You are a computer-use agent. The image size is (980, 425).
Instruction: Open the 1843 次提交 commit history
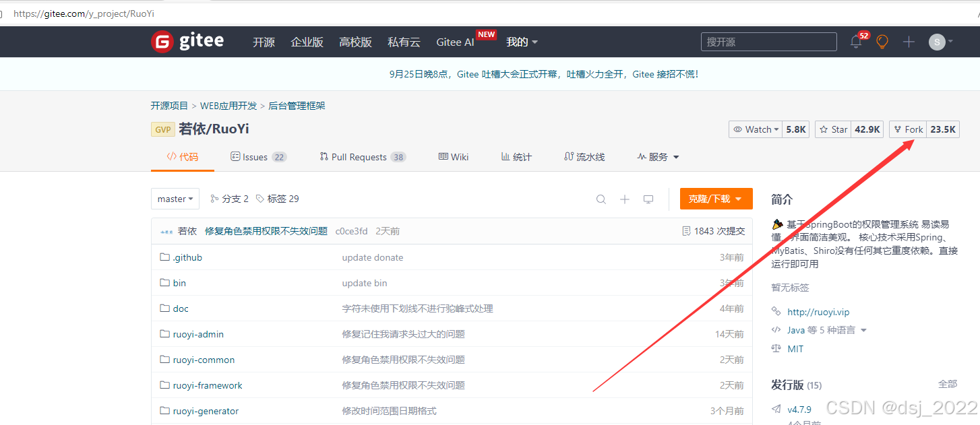714,231
